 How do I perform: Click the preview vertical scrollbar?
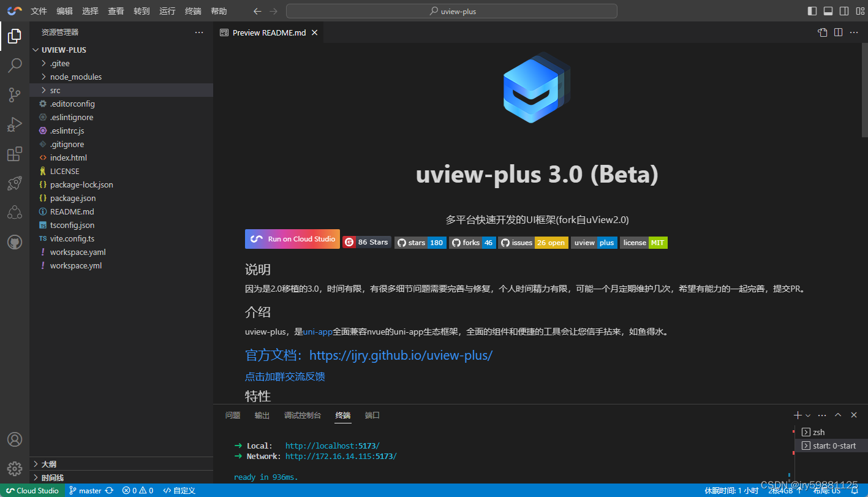[x=864, y=89]
